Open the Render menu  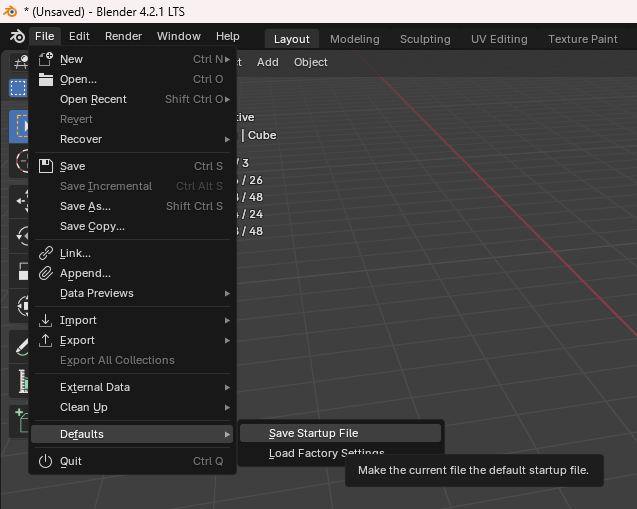click(x=124, y=37)
